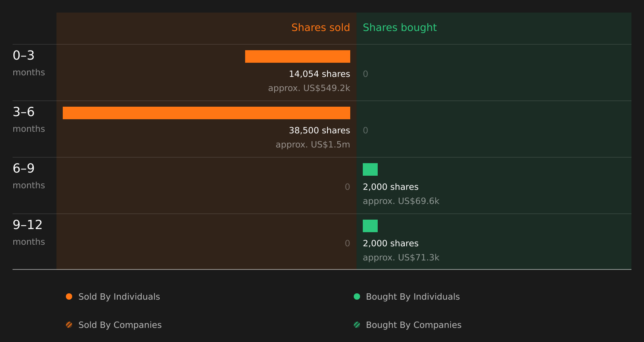Click the striped Sold By Companies legend icon
The height and width of the screenshot is (342, 644).
pyautogui.click(x=69, y=325)
